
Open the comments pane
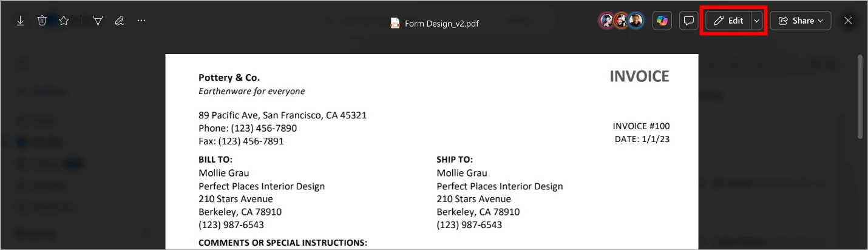tap(689, 21)
